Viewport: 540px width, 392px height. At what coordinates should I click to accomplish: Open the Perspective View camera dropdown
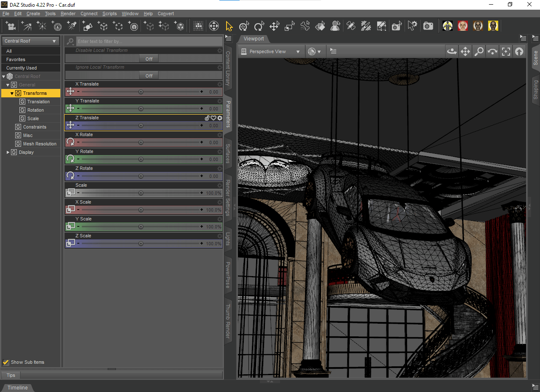[270, 51]
